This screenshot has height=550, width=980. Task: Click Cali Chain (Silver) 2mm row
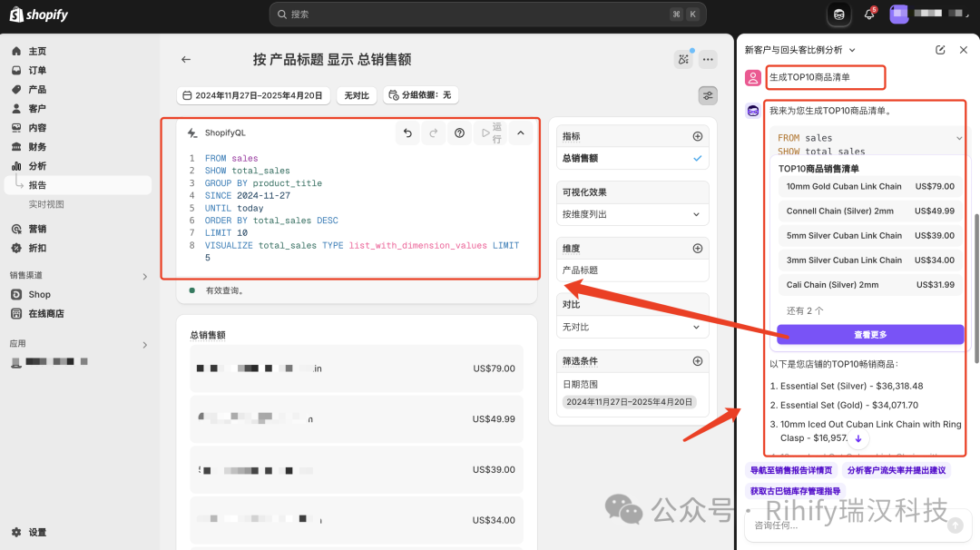(x=870, y=284)
